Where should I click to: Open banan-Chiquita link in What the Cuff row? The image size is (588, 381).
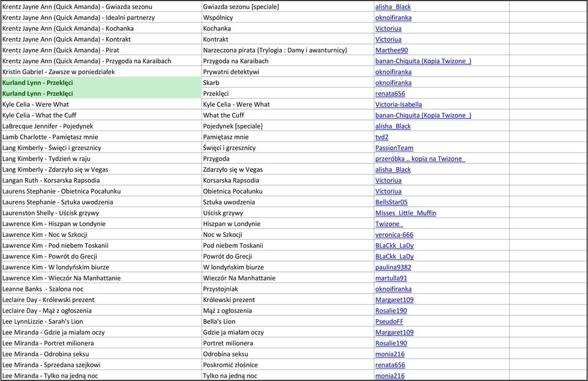(x=423, y=116)
